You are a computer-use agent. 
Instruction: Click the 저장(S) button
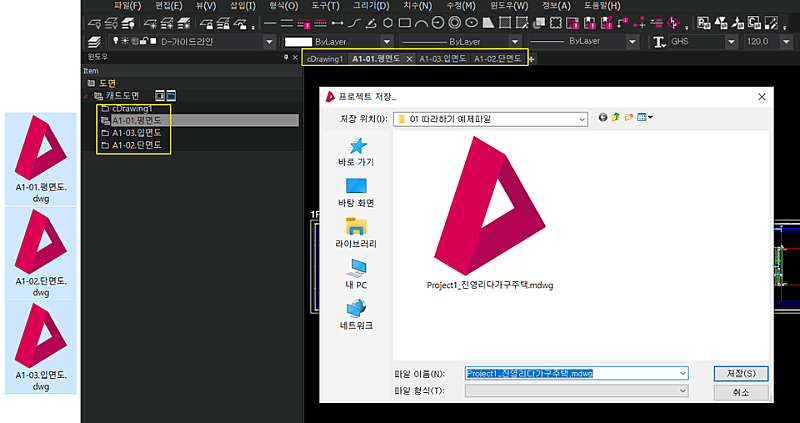(x=741, y=374)
